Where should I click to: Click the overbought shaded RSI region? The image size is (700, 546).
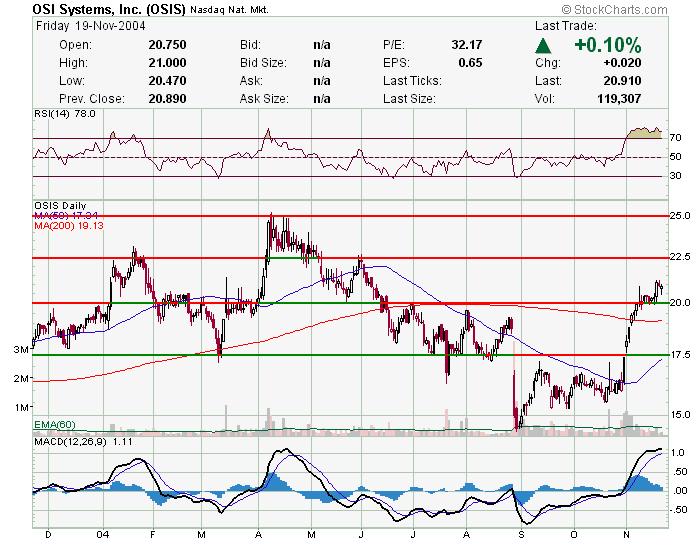pyautogui.click(x=644, y=133)
